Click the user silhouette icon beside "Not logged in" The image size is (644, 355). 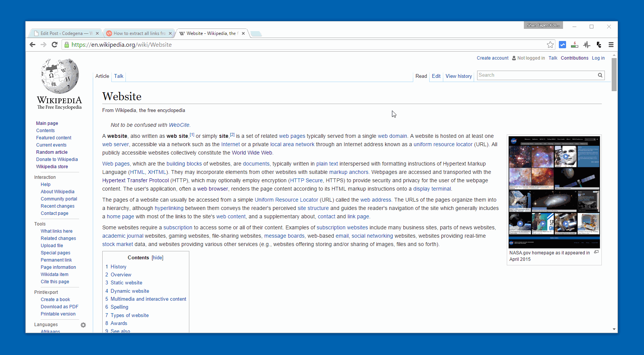pos(514,58)
